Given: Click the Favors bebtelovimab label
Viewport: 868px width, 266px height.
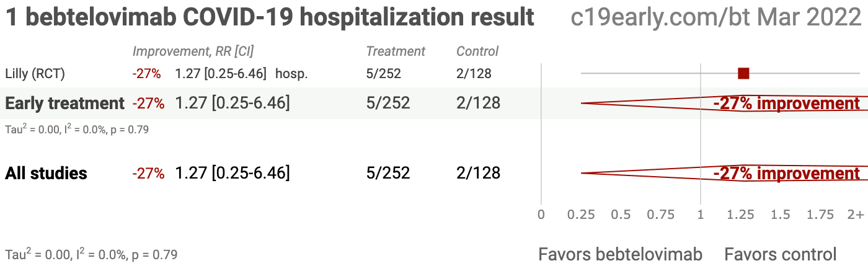Looking at the screenshot, I should point(620,254).
